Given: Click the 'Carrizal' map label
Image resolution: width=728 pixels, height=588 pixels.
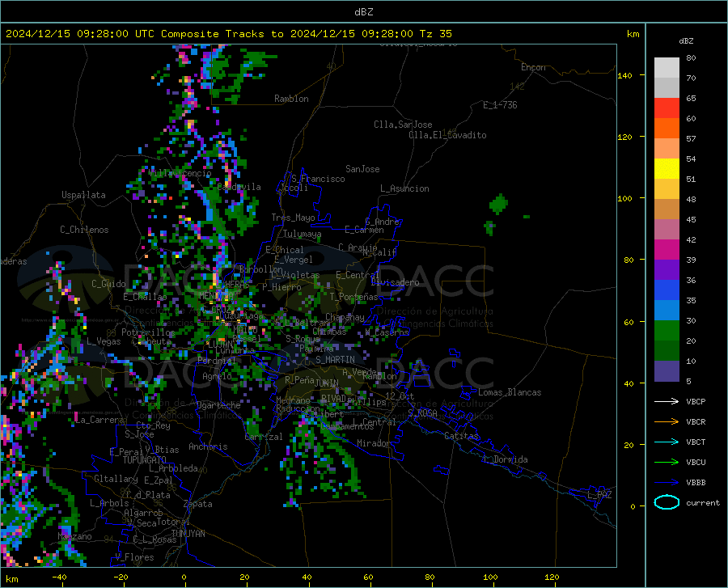Looking at the screenshot, I should tap(263, 437).
